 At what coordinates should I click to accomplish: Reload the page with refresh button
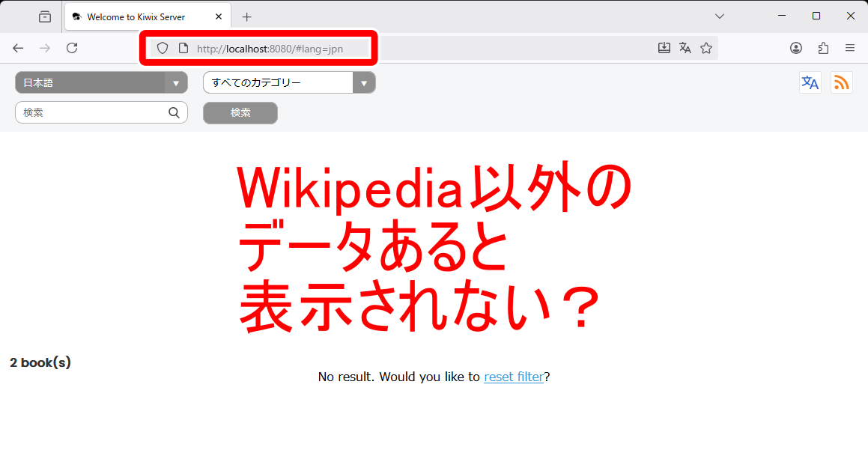point(72,48)
